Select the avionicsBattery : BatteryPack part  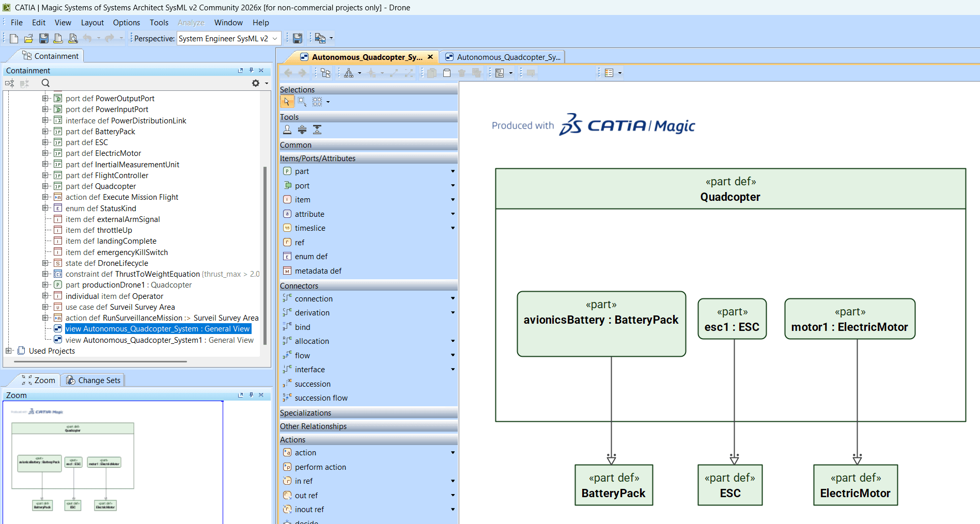(x=601, y=324)
